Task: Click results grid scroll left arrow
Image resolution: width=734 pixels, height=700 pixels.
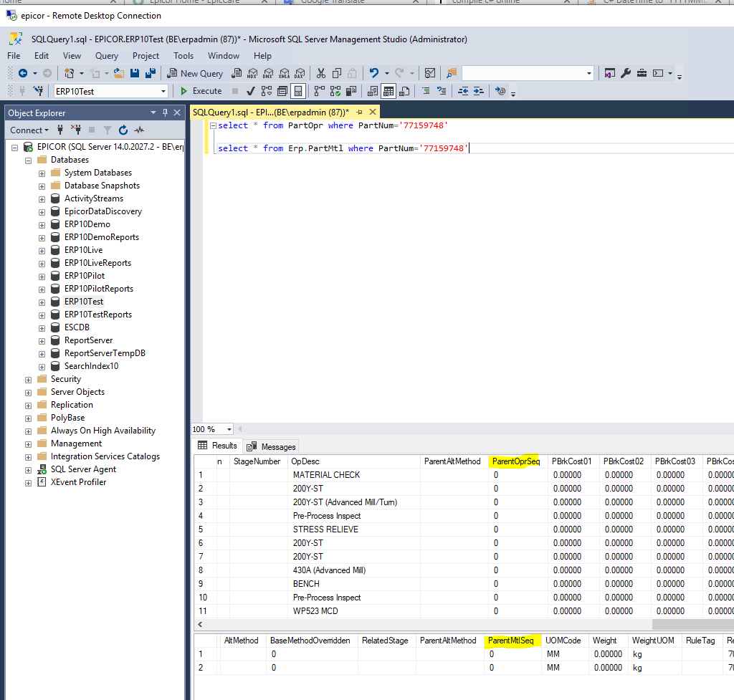Action: (x=201, y=624)
